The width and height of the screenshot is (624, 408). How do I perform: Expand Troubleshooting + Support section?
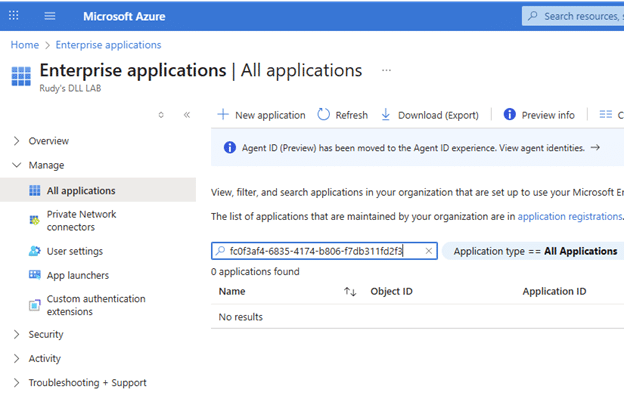coord(17,383)
